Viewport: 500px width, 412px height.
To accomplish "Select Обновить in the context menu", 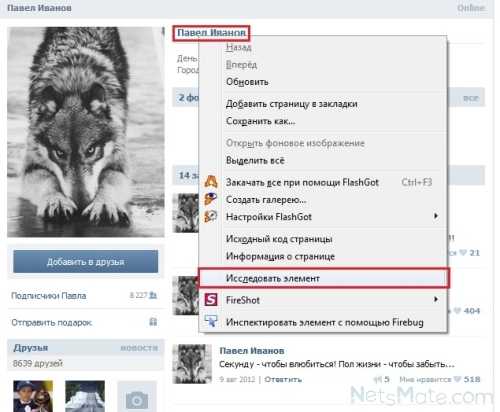I will (247, 82).
